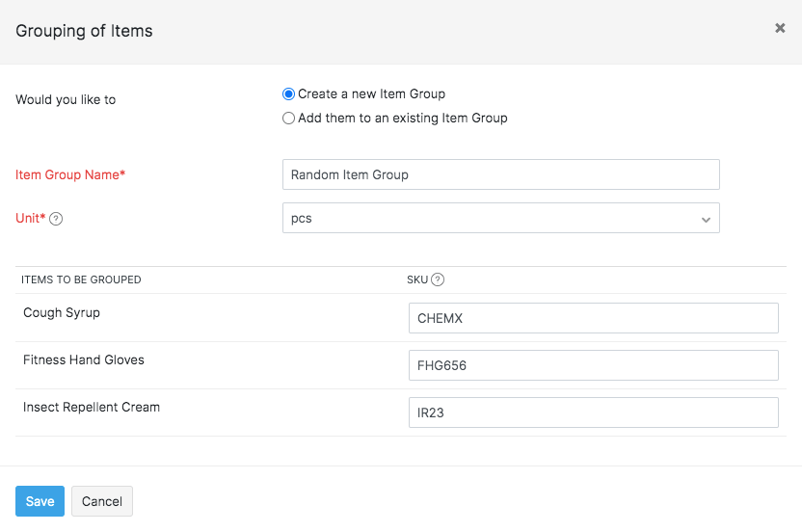
Task: Click the Grouping of Items dialog title
Action: (84, 31)
